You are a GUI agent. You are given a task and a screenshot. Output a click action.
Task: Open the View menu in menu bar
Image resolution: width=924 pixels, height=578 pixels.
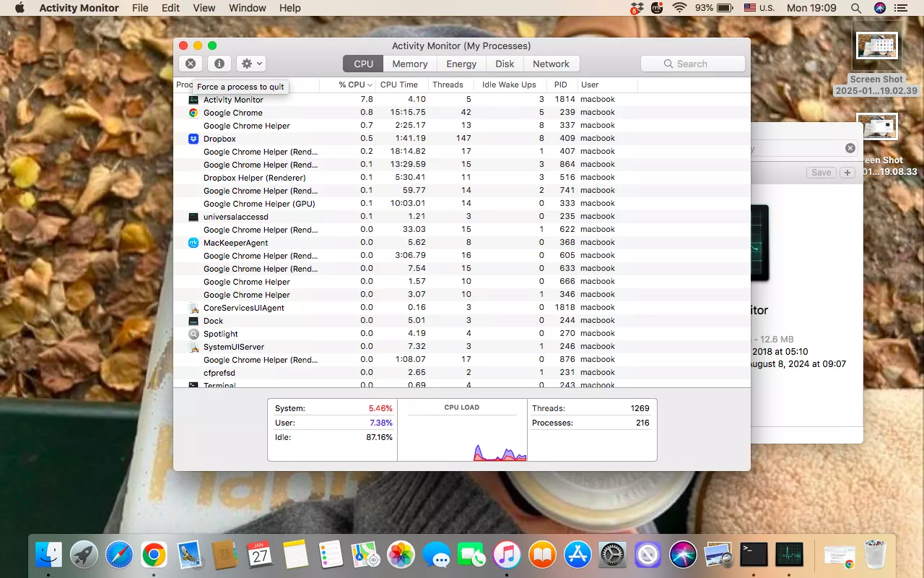click(x=204, y=8)
